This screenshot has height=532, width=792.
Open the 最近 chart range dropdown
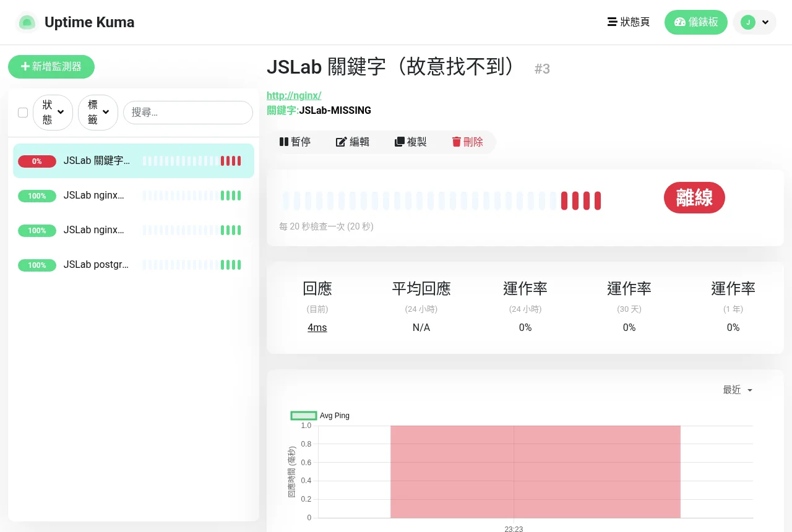(x=738, y=390)
